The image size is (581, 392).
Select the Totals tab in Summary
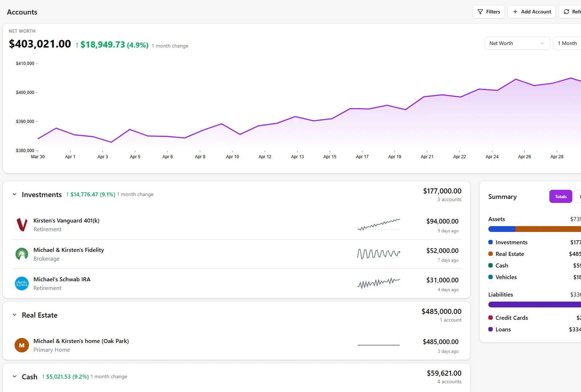[561, 196]
